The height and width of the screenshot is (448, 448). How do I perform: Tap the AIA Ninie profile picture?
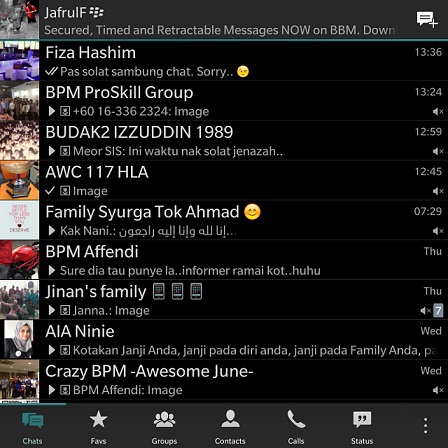point(19,339)
